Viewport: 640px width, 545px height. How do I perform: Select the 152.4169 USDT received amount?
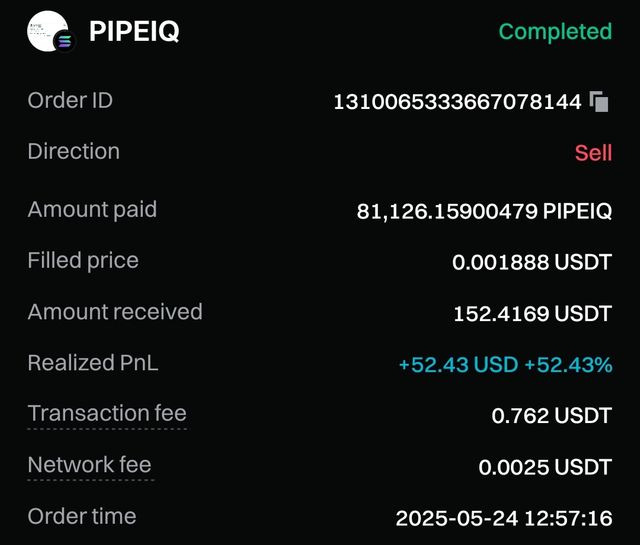coord(533,314)
